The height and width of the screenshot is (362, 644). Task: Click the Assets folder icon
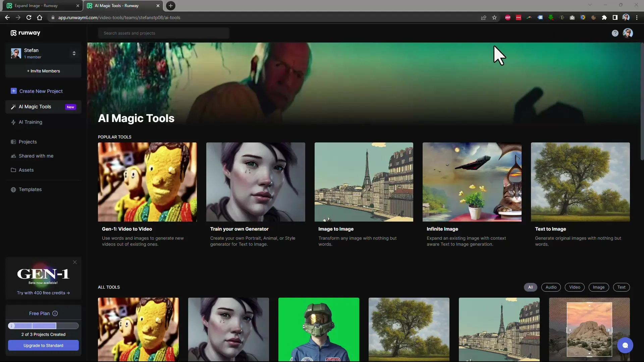13,170
